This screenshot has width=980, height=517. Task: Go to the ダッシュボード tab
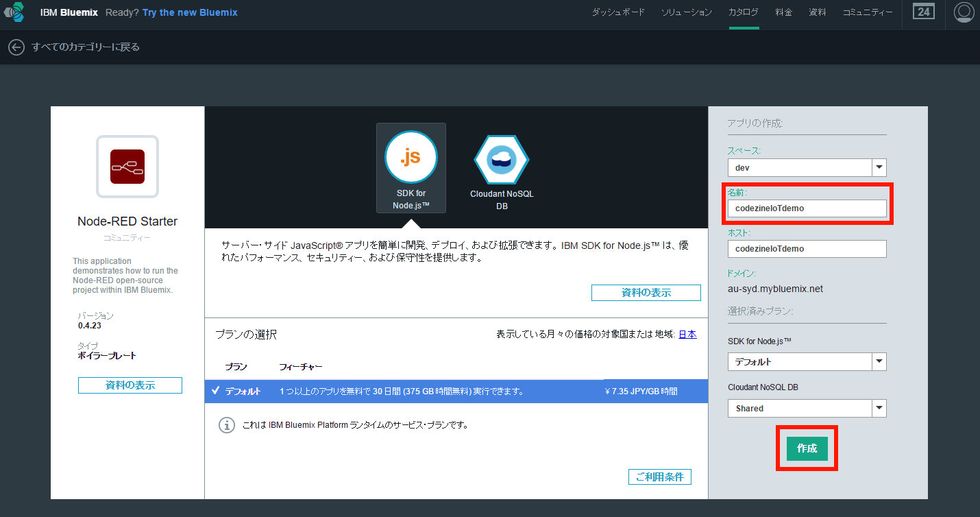coord(618,12)
